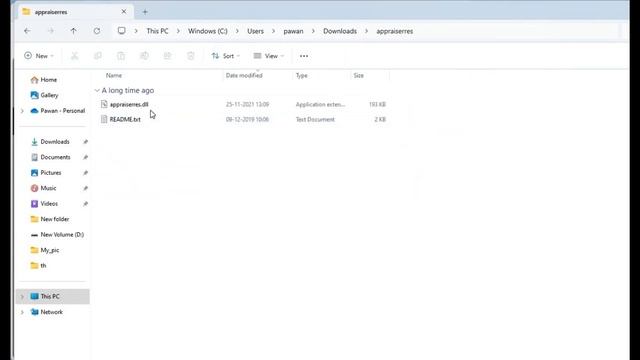640x360 pixels.
Task: Click the Share icon in toolbar
Action: pyautogui.click(x=167, y=56)
